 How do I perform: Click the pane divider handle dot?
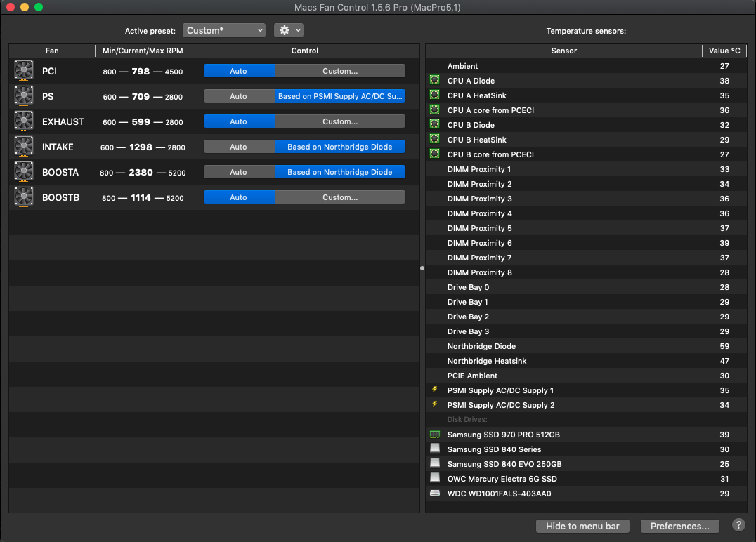click(422, 268)
